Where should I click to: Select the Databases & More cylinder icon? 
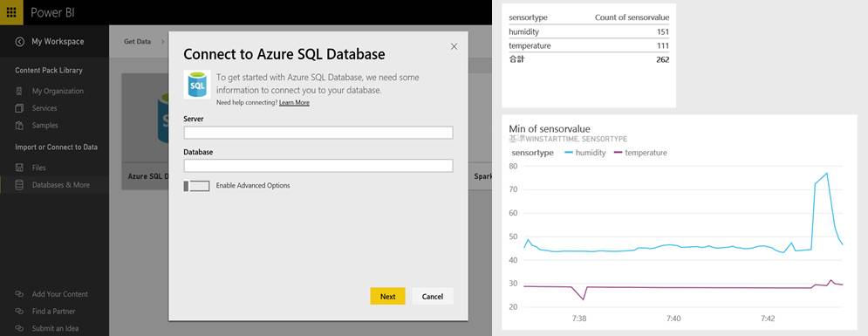(x=19, y=185)
